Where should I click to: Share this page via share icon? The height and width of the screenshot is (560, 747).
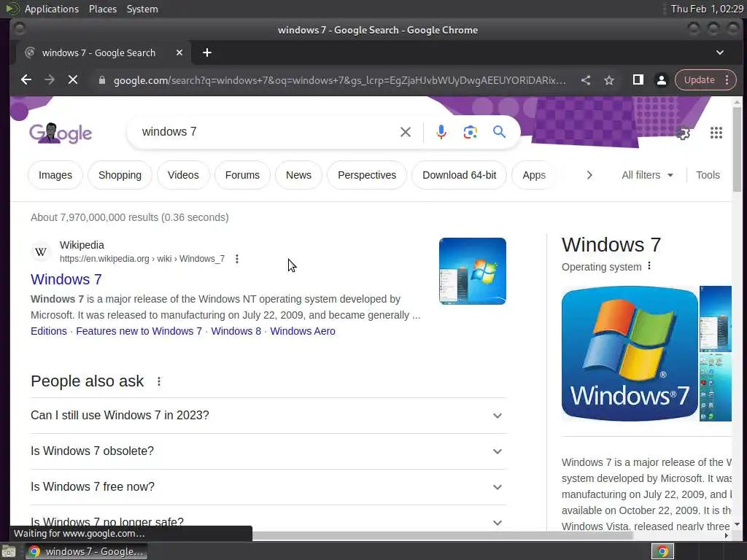point(586,80)
